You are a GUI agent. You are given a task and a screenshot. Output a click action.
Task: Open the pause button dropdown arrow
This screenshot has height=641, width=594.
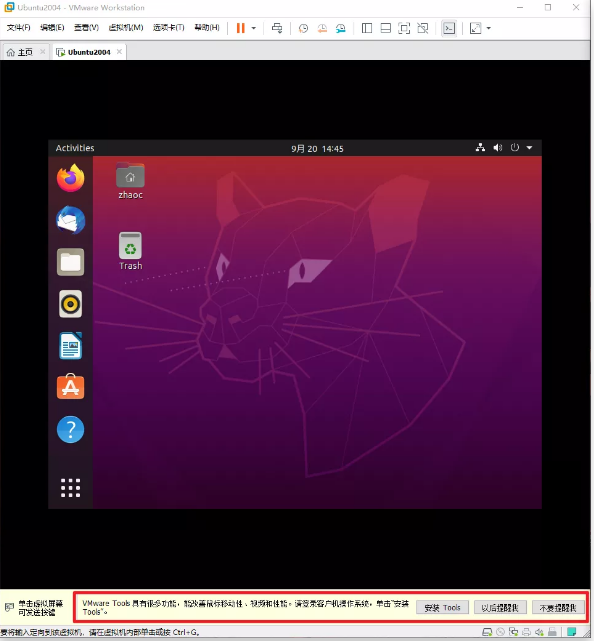point(253,28)
